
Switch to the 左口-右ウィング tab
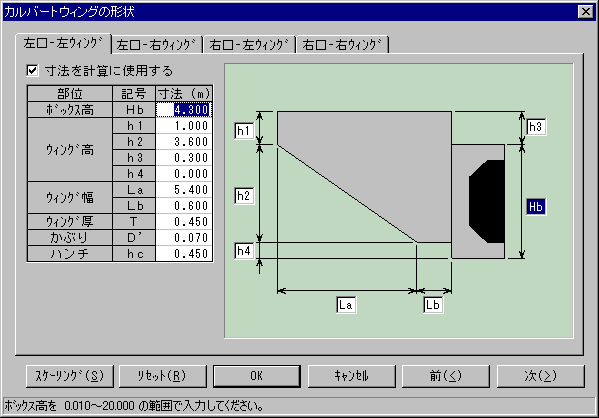158,45
